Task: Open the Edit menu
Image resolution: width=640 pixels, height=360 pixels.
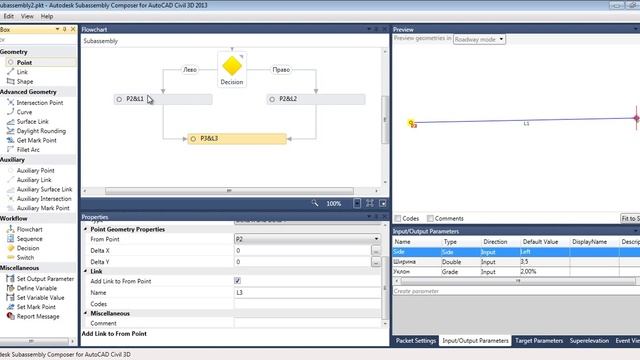Action: [x=9, y=16]
